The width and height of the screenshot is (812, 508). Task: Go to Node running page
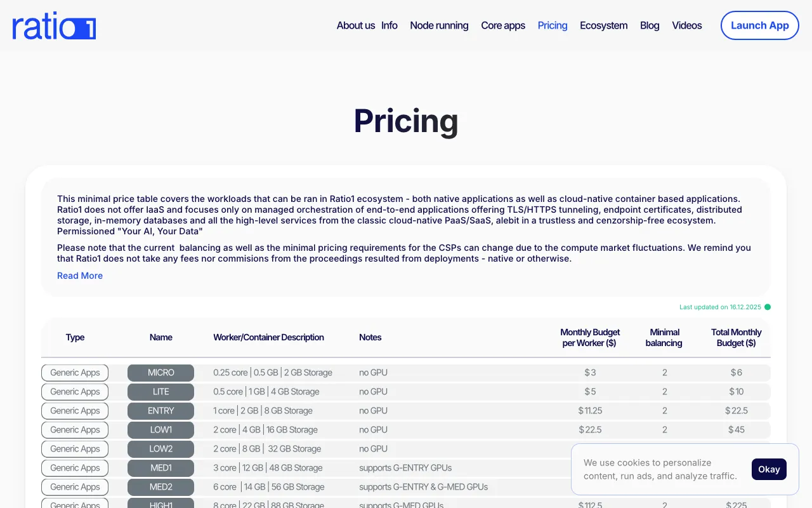439,25
